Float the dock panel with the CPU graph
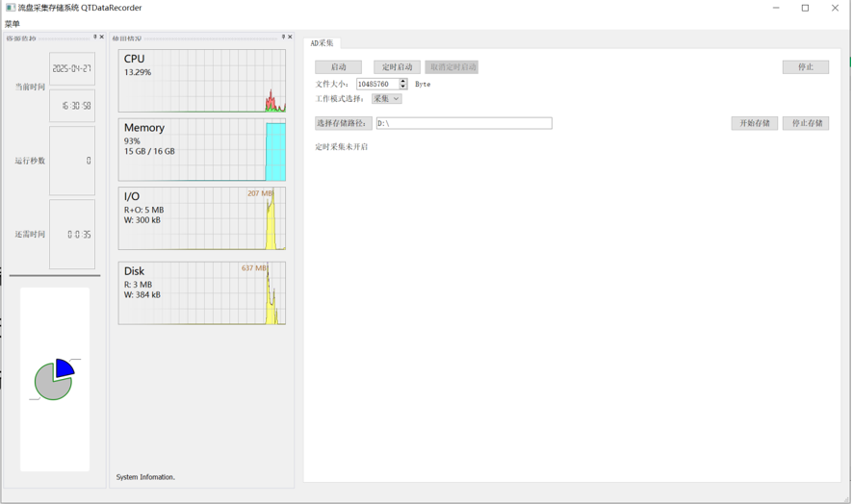Image resolution: width=852 pixels, height=504 pixels. 283,38
